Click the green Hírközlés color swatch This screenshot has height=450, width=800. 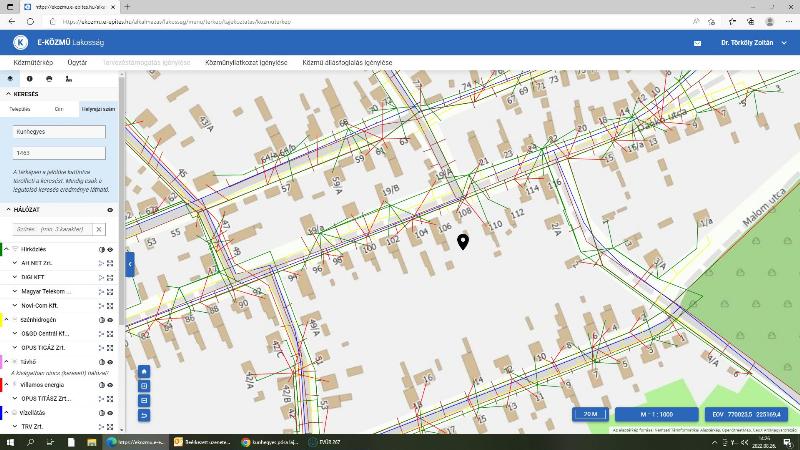pos(2,249)
